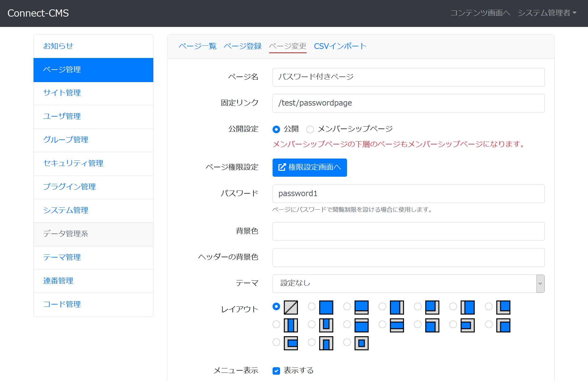Select layout icon with header and footer
588x381 pixels.
click(x=397, y=325)
